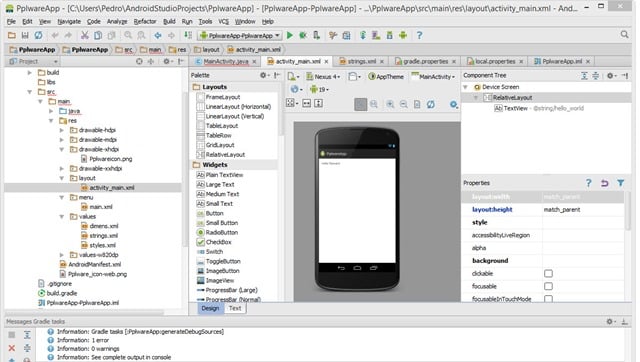
Task: Click the Synchronize toolbar icon
Action: pyautogui.click(x=38, y=36)
